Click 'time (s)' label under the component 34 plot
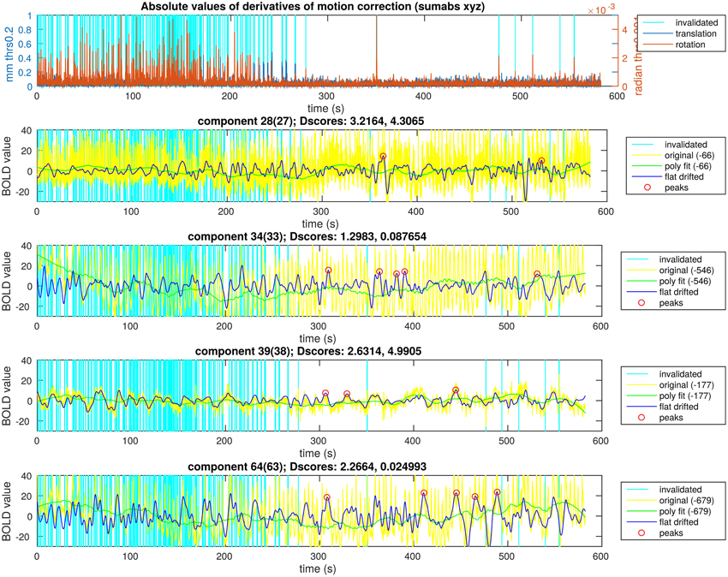 pyautogui.click(x=318, y=338)
